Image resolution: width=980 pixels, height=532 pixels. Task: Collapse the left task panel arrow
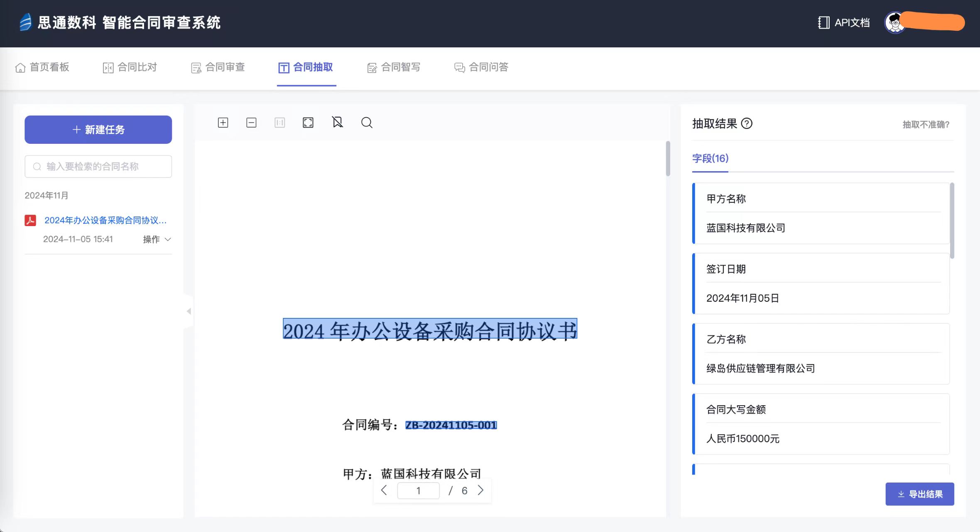pyautogui.click(x=189, y=311)
